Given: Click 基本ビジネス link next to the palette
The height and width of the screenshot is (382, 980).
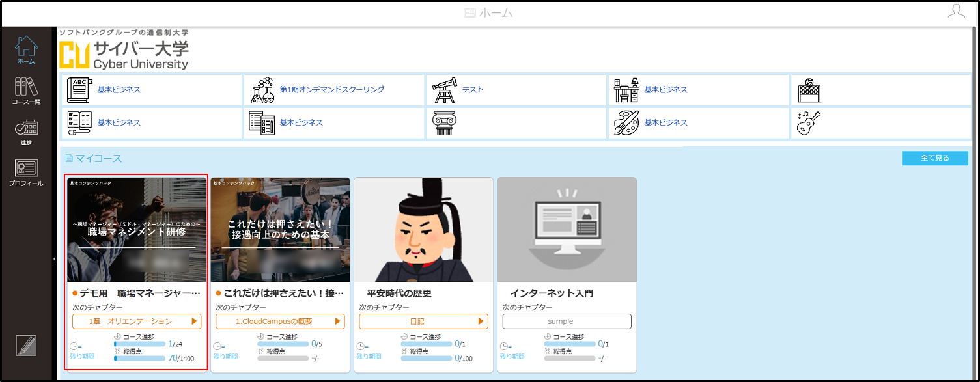Looking at the screenshot, I should [x=666, y=123].
